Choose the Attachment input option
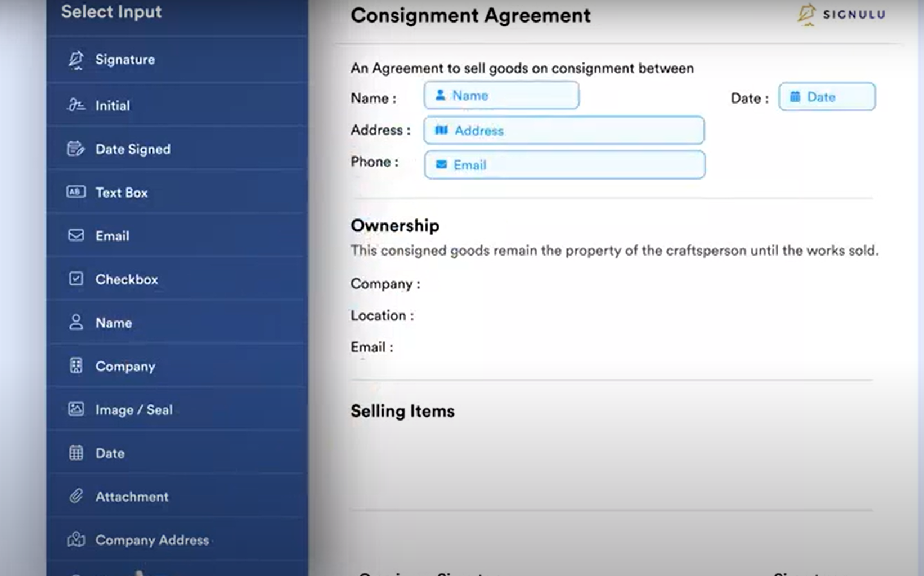 [131, 497]
